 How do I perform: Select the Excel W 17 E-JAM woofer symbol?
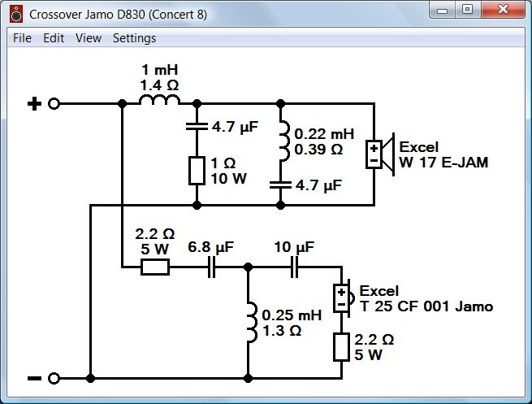click(380, 154)
